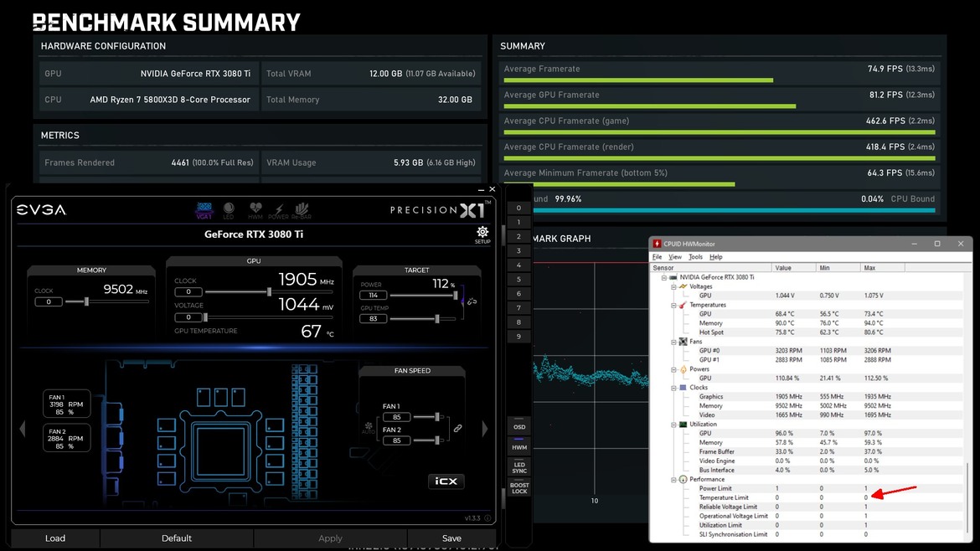Collapse the Performance node in HWMonitor
The width and height of the screenshot is (980, 551).
[673, 479]
